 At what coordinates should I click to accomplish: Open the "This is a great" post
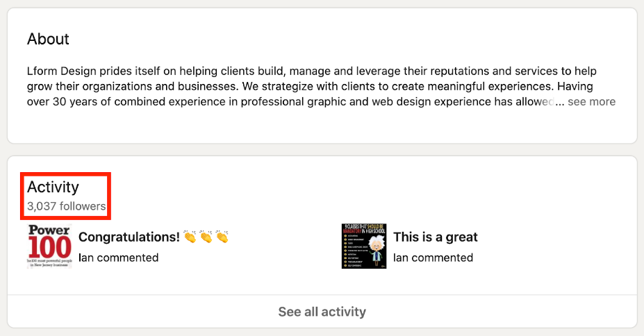point(435,237)
